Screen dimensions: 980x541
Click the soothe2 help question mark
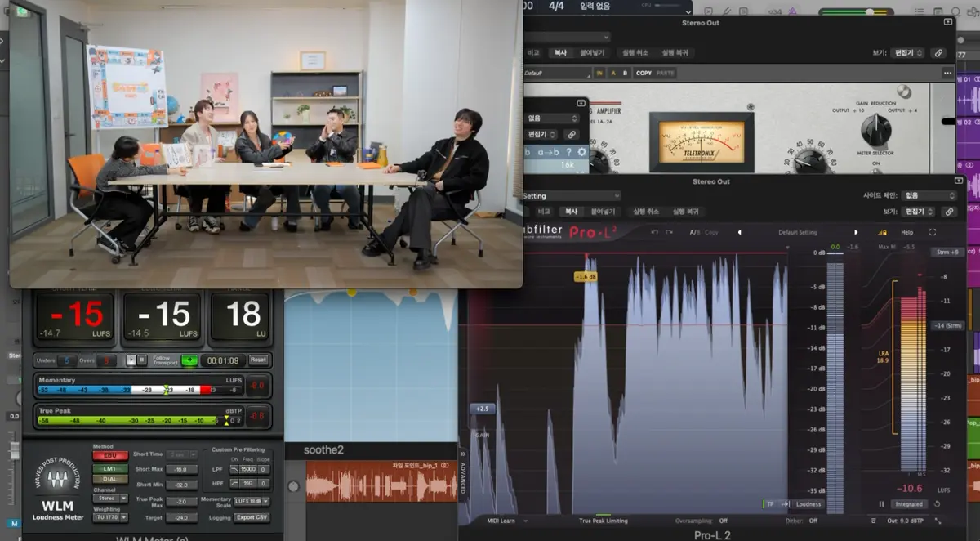pos(568,151)
